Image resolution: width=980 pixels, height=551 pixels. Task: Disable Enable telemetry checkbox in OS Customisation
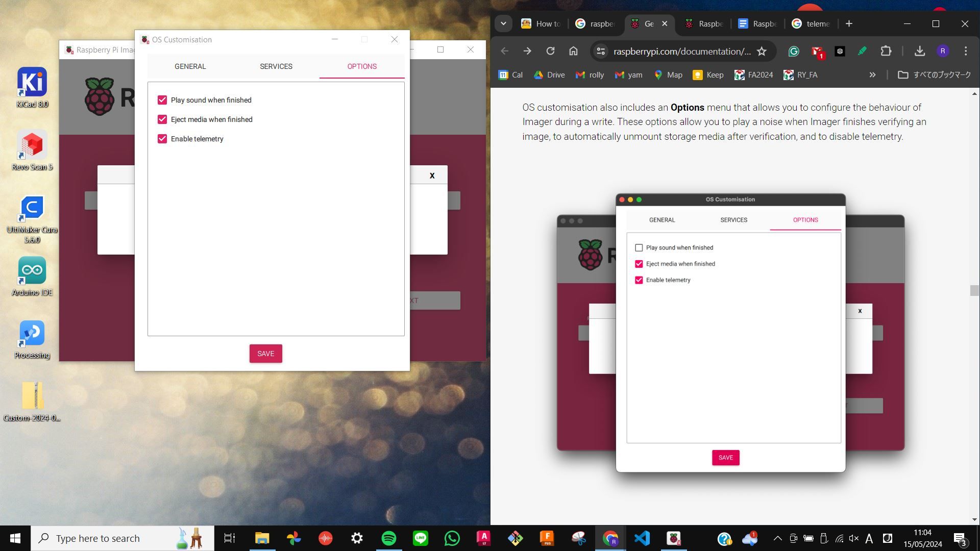(162, 139)
